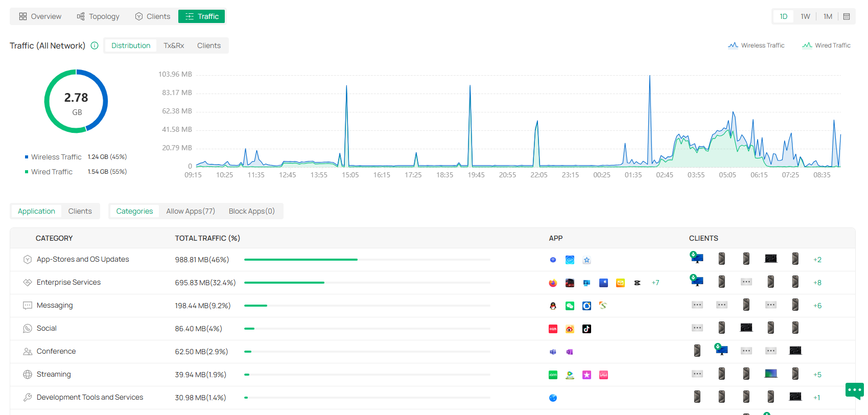Toggle the Wireless Traffic chart legend

[x=756, y=45]
